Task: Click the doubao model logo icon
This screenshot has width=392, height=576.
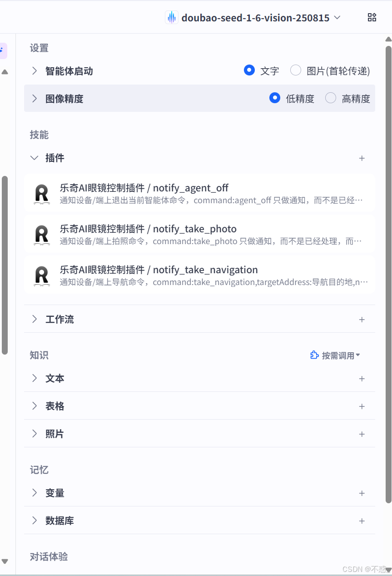Action: tap(171, 18)
